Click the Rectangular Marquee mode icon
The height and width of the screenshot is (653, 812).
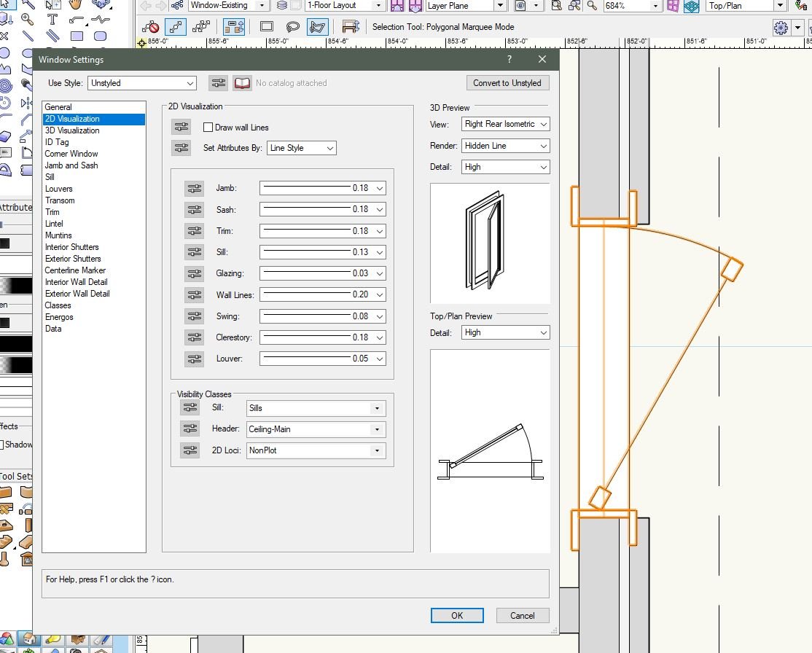267,27
